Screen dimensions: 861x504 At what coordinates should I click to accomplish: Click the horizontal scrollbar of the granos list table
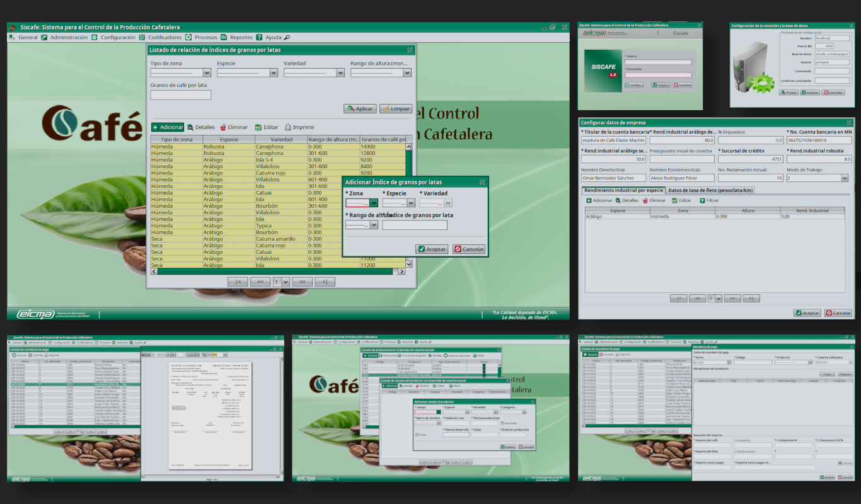[x=277, y=272]
